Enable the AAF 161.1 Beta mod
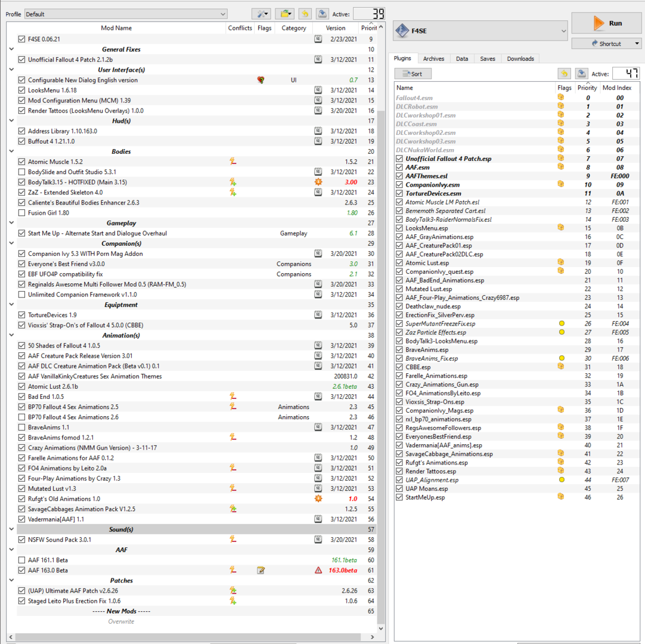The height and width of the screenshot is (644, 645). tap(22, 560)
